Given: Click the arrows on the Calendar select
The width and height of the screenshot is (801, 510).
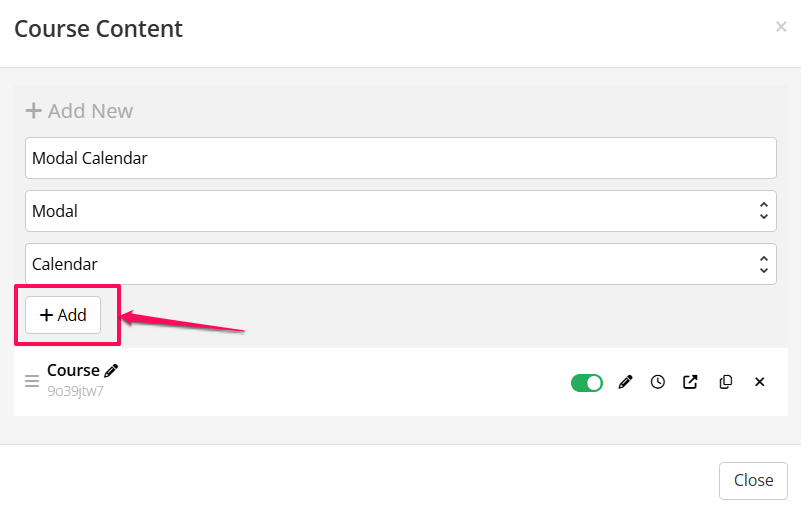Looking at the screenshot, I should (763, 264).
